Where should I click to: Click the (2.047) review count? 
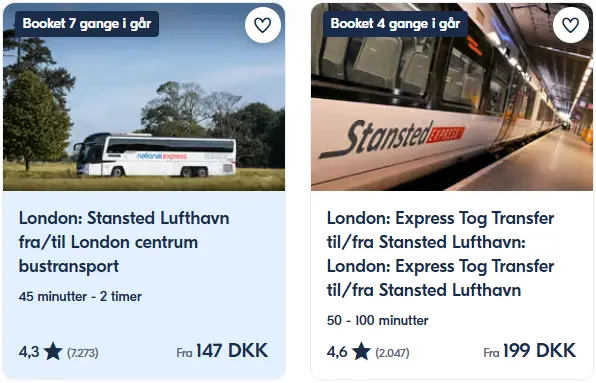[x=392, y=353]
